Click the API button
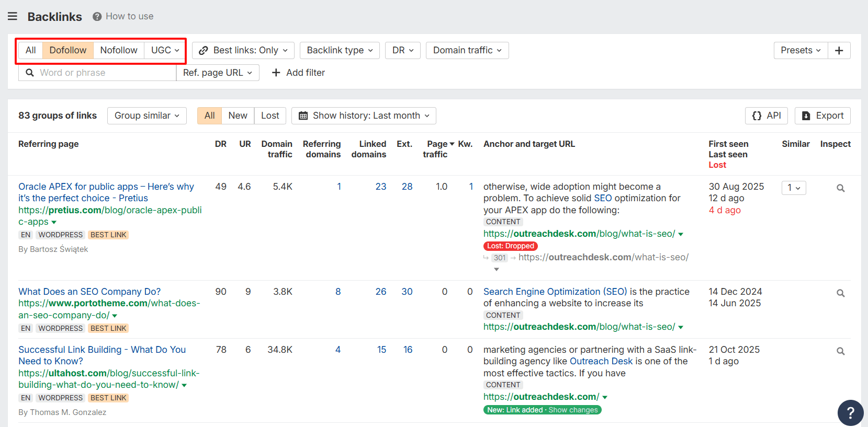868x427 pixels. tap(766, 116)
